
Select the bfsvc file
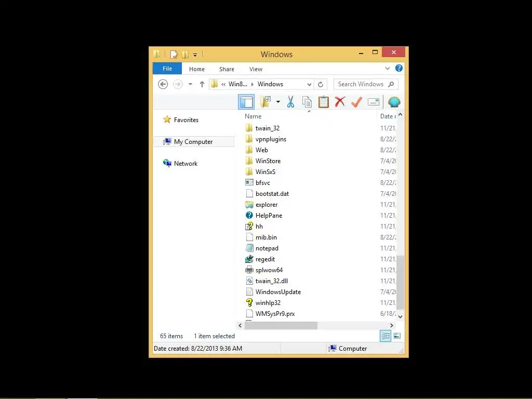tap(262, 182)
